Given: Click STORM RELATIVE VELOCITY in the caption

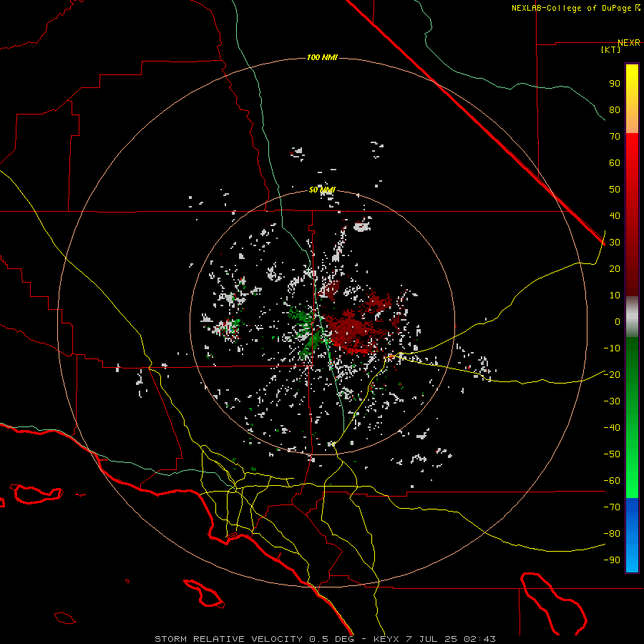Looking at the screenshot, I should tap(229, 639).
